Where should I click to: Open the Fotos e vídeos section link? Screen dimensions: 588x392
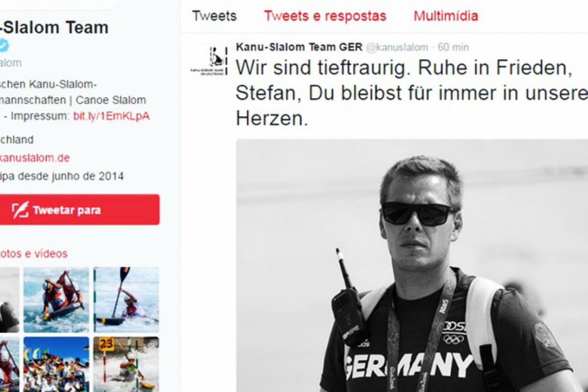tap(33, 254)
